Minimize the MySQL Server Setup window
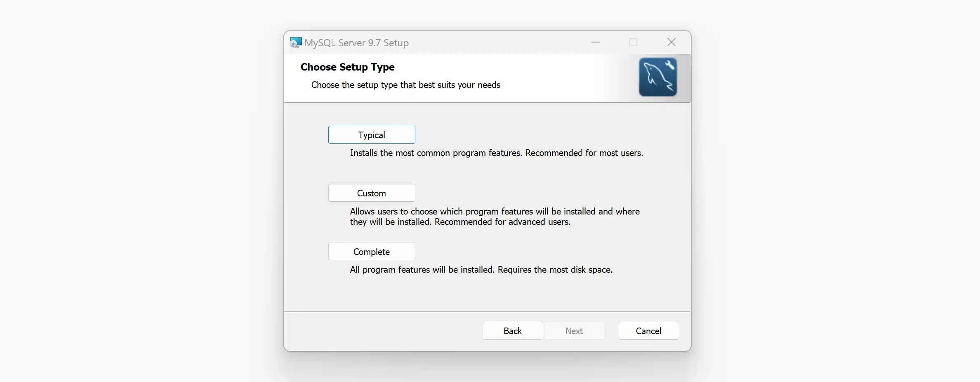This screenshot has height=382, width=980. point(596,42)
